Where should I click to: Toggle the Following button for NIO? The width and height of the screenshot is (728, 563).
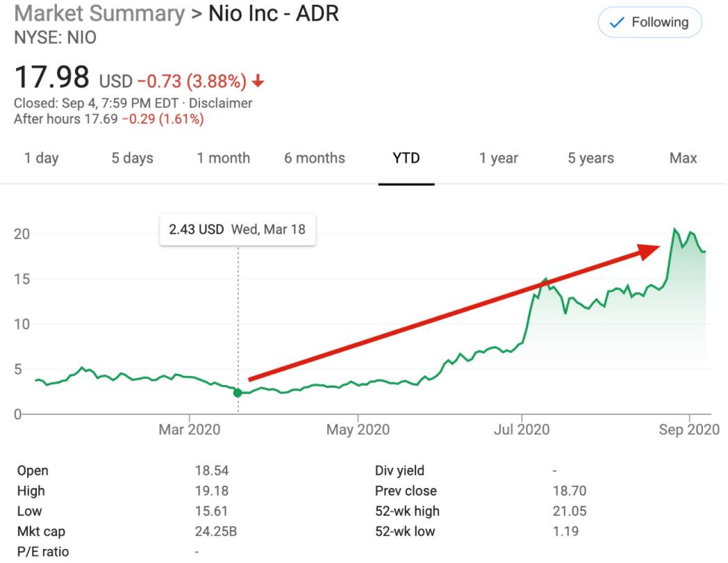pos(650,23)
